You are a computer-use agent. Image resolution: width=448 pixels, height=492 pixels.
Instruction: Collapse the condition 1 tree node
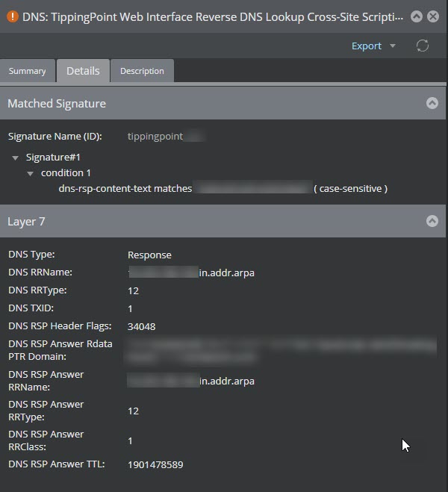[x=30, y=173]
